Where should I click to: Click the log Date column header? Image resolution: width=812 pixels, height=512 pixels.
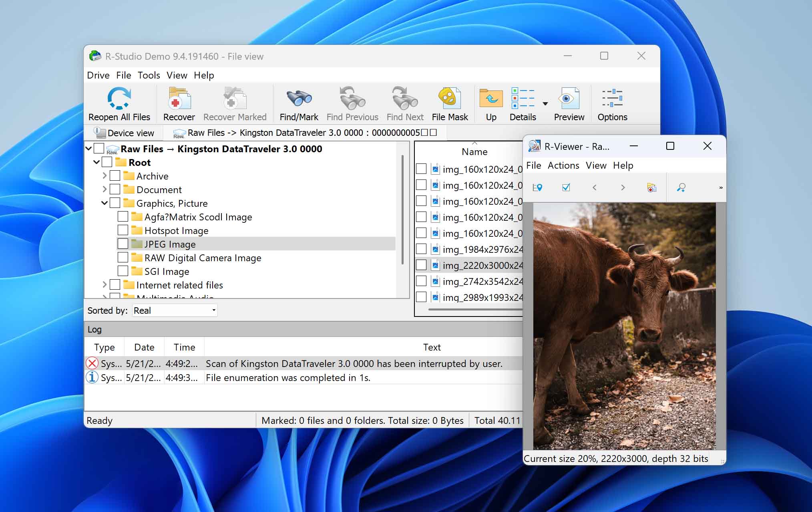click(144, 347)
